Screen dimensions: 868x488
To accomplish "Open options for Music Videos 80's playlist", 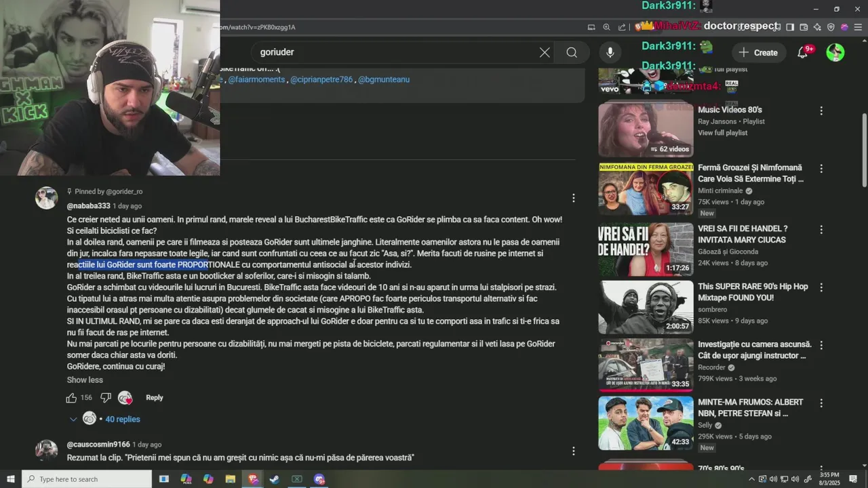I will 821,110.
